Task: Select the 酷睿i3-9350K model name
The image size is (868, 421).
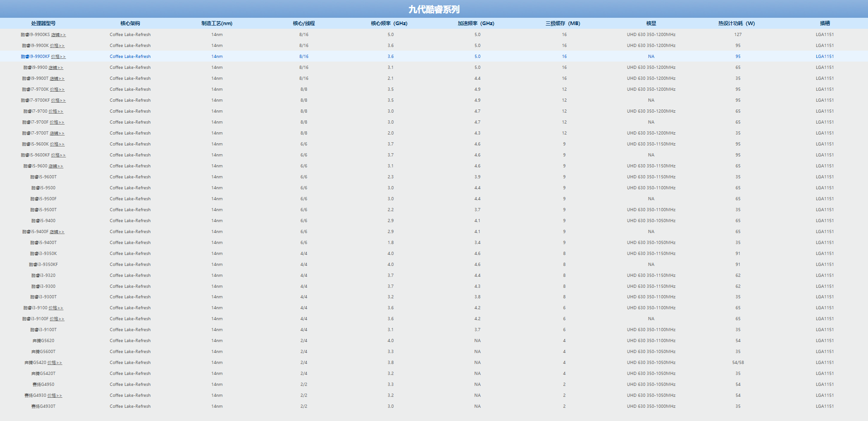Action: (x=43, y=254)
